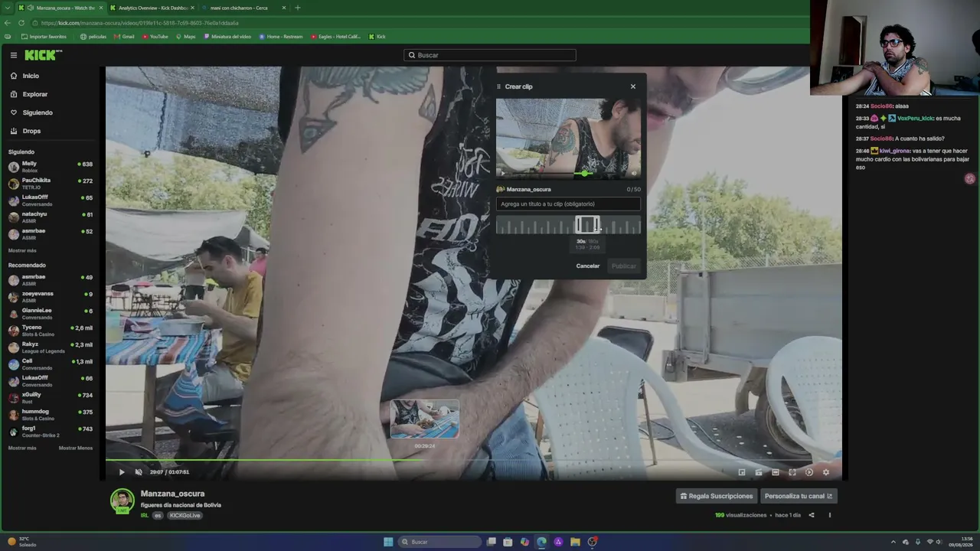Click the Publicar clip button
This screenshot has height=551, width=980.
(x=624, y=266)
